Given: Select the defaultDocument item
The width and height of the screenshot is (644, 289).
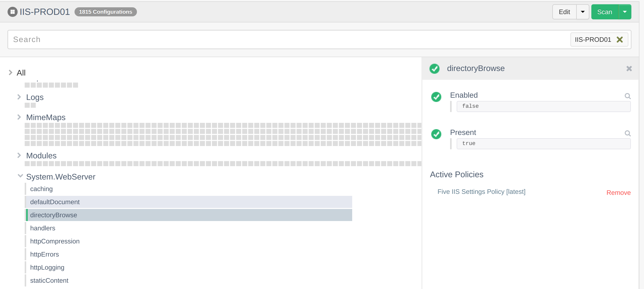Looking at the screenshot, I should [x=188, y=202].
